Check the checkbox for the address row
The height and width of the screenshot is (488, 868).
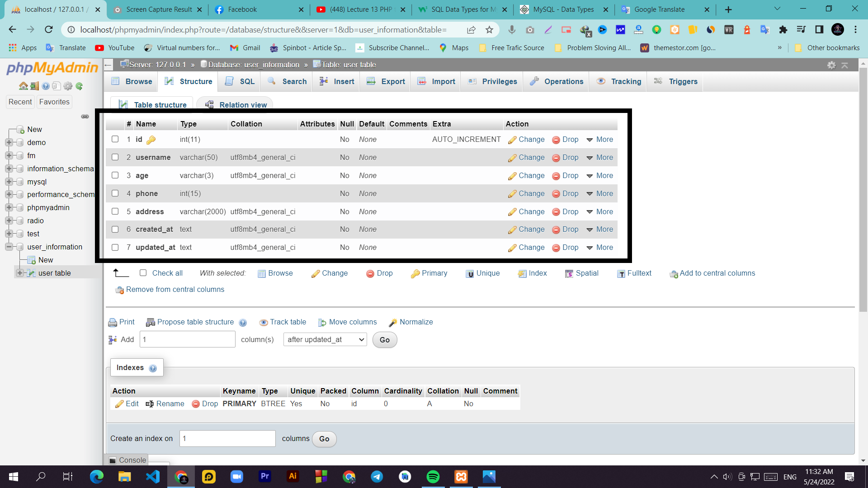(x=115, y=211)
